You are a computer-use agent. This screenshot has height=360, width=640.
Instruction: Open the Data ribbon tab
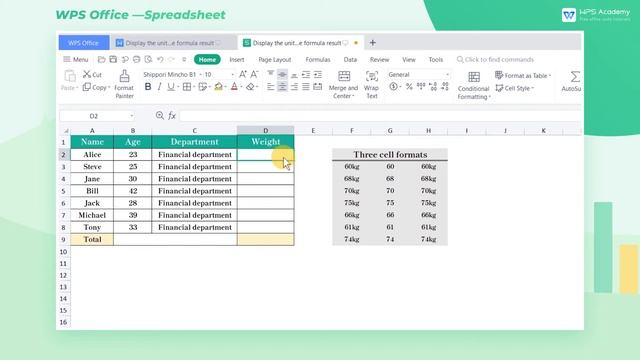(x=350, y=60)
